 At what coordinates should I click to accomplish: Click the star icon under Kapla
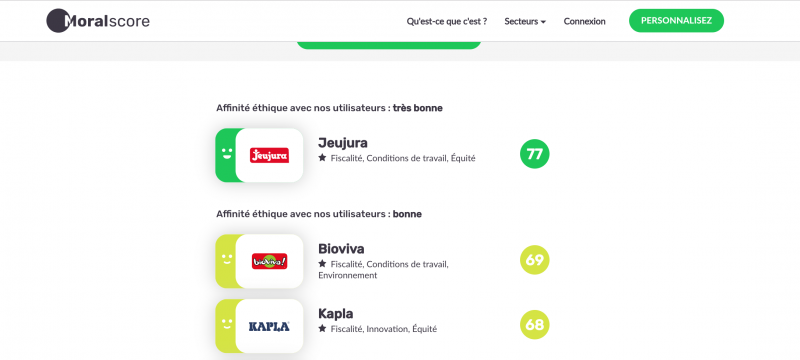pos(322,329)
